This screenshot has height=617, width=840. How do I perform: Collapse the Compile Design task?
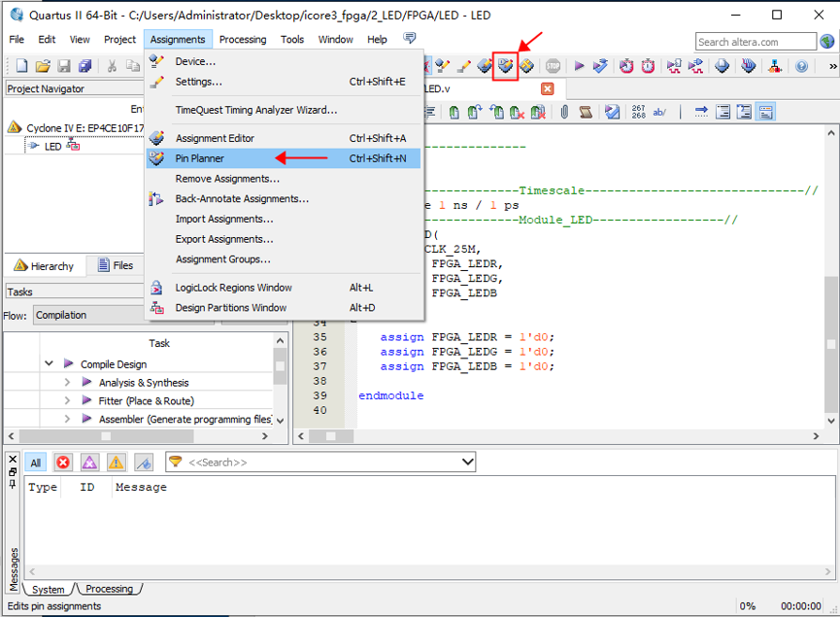tap(49, 364)
